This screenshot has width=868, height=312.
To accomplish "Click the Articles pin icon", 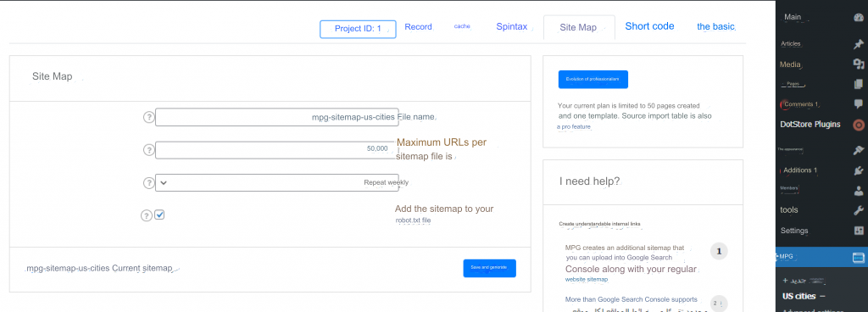I will pos(858,44).
